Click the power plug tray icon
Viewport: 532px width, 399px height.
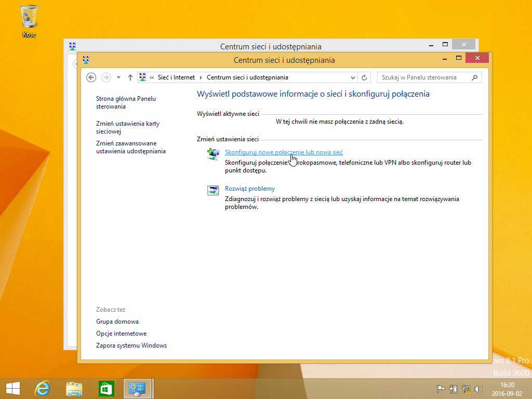coord(453,389)
